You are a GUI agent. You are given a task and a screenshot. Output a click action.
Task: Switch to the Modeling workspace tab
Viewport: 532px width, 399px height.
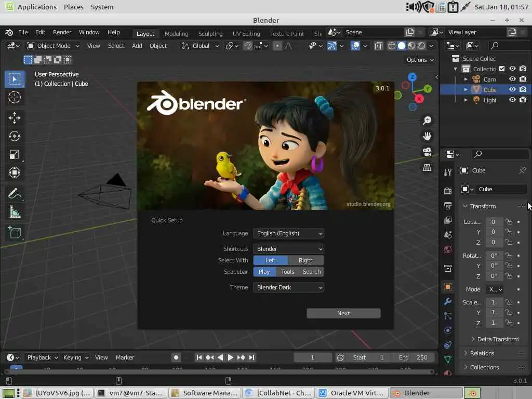[x=177, y=34]
